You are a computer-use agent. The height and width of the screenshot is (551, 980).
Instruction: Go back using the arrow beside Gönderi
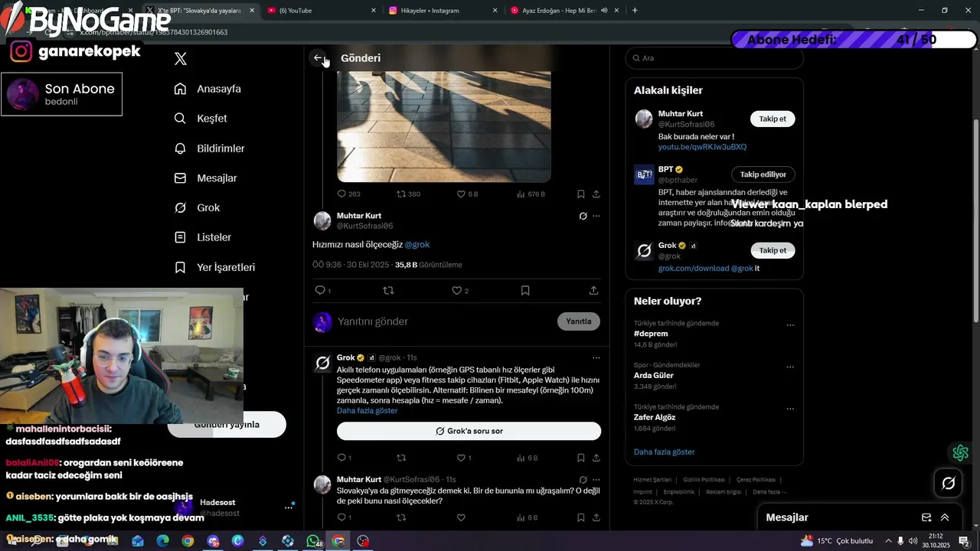click(x=318, y=58)
